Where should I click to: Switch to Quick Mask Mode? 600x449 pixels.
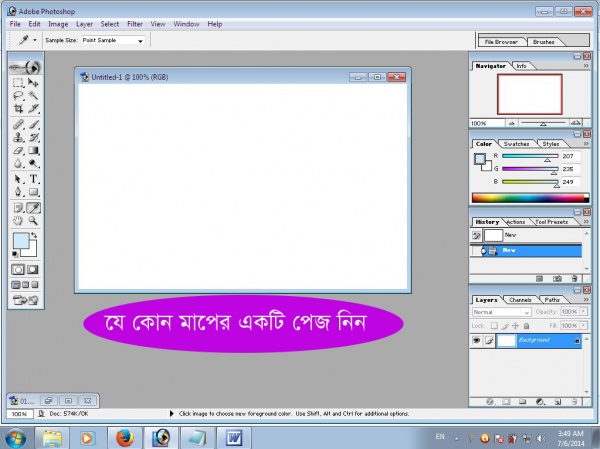pyautogui.click(x=33, y=269)
